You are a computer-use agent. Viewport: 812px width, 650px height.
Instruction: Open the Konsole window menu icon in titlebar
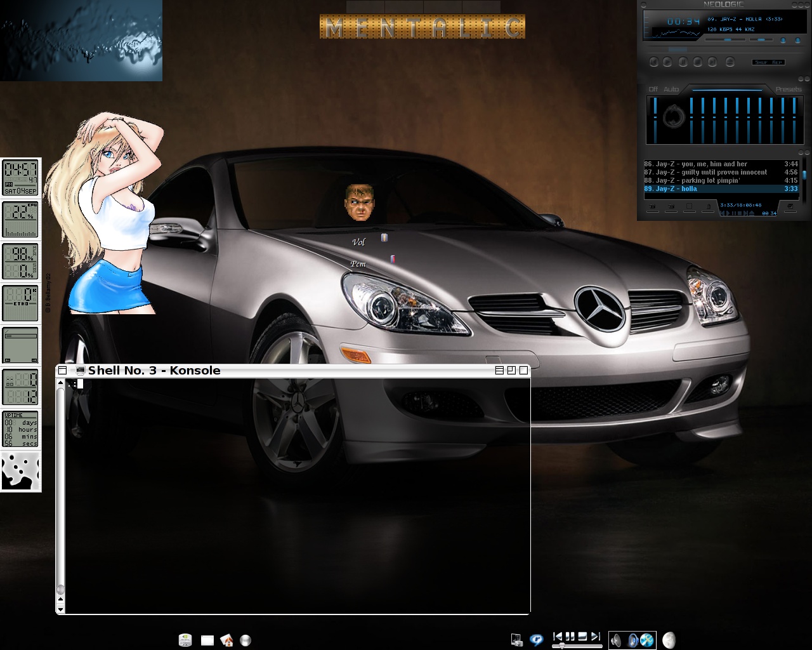click(62, 370)
